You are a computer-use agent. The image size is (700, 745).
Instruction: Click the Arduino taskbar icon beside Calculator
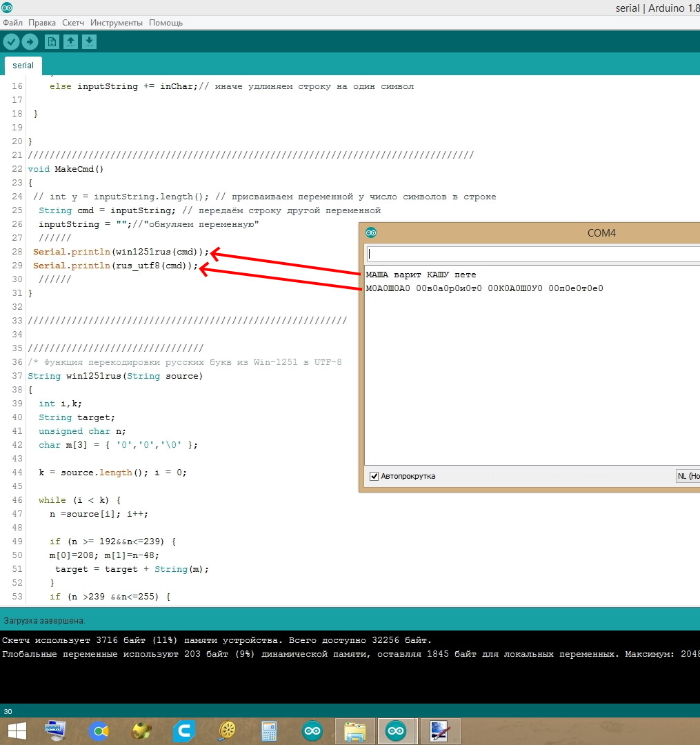pyautogui.click(x=312, y=731)
